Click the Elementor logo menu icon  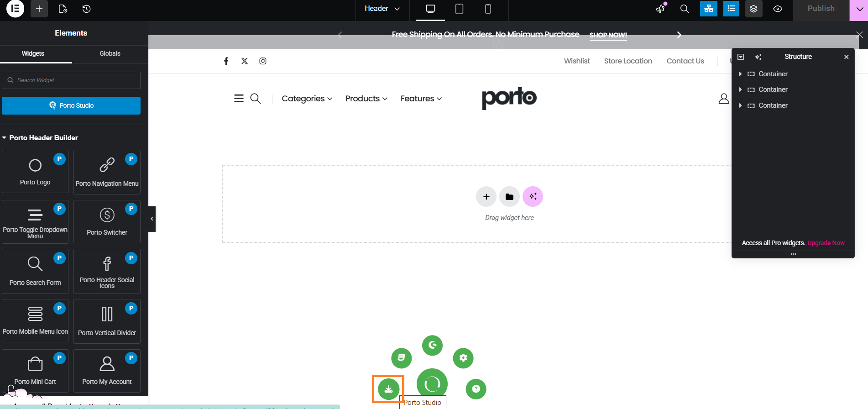point(15,9)
